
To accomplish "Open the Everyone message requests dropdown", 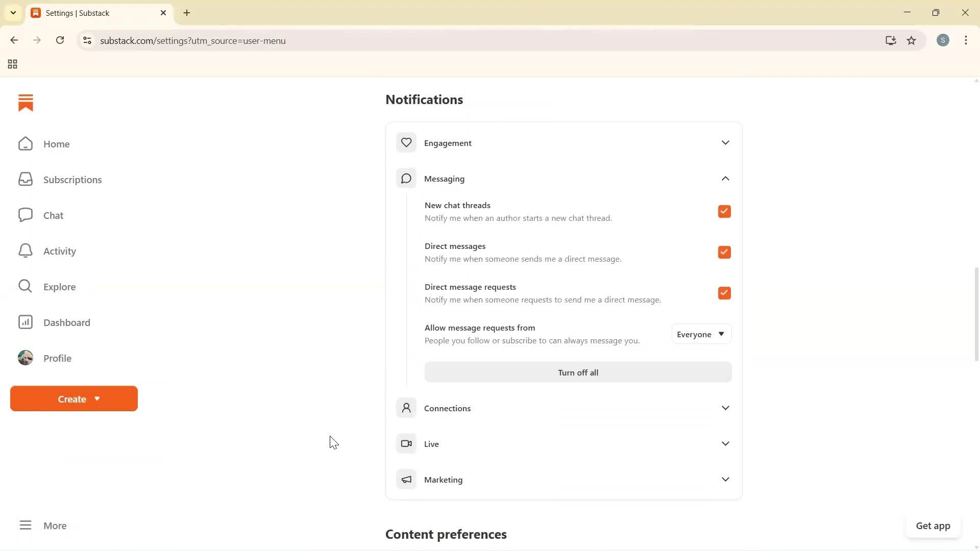I will (701, 334).
